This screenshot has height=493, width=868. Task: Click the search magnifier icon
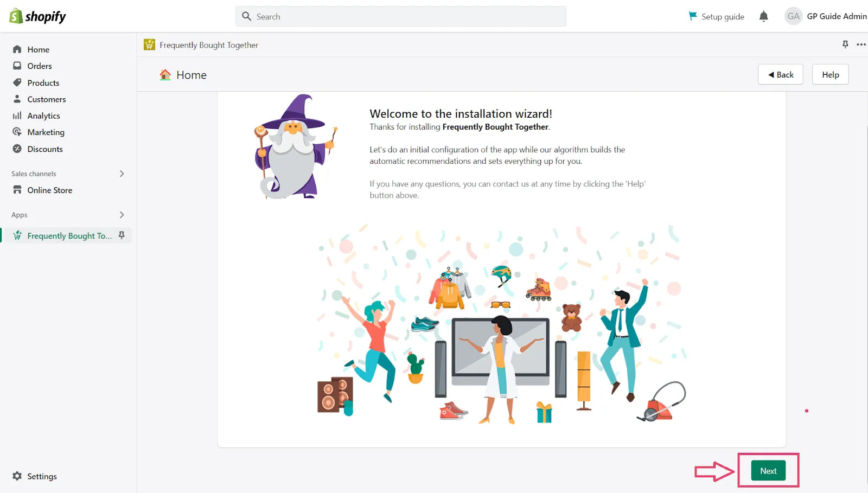[x=246, y=16]
